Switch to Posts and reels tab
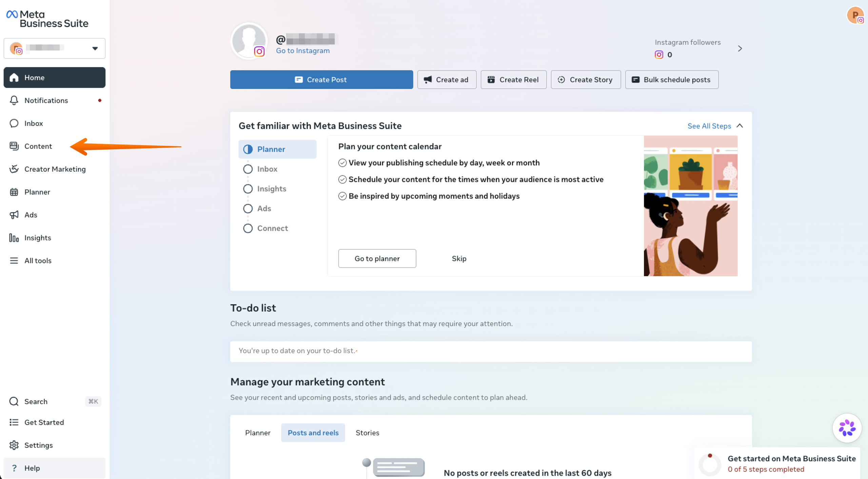The height and width of the screenshot is (479, 868). click(x=313, y=433)
